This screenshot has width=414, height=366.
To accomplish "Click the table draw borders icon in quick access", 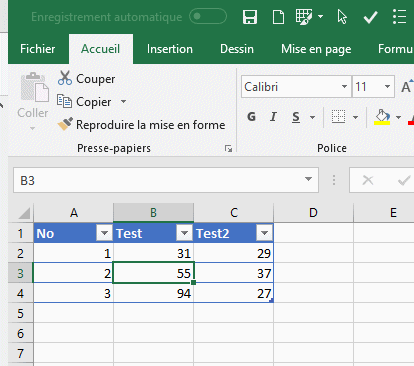I will tap(304, 17).
